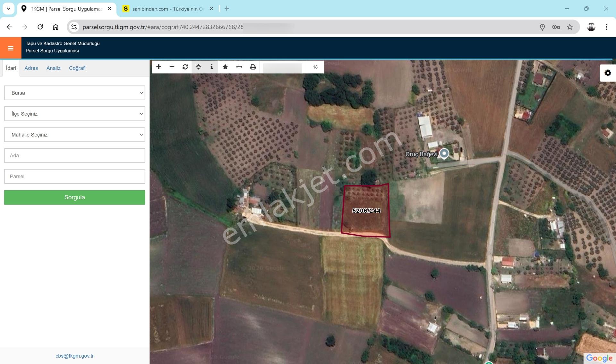The width and height of the screenshot is (616, 364).
Task: Open map settings gear icon
Action: click(x=608, y=73)
